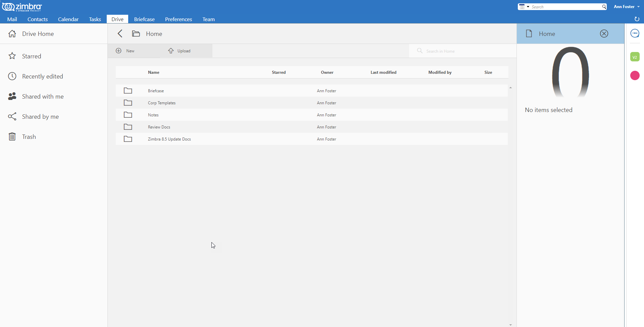This screenshot has height=327, width=644.
Task: Click the Modified by column header
Action: click(x=440, y=72)
